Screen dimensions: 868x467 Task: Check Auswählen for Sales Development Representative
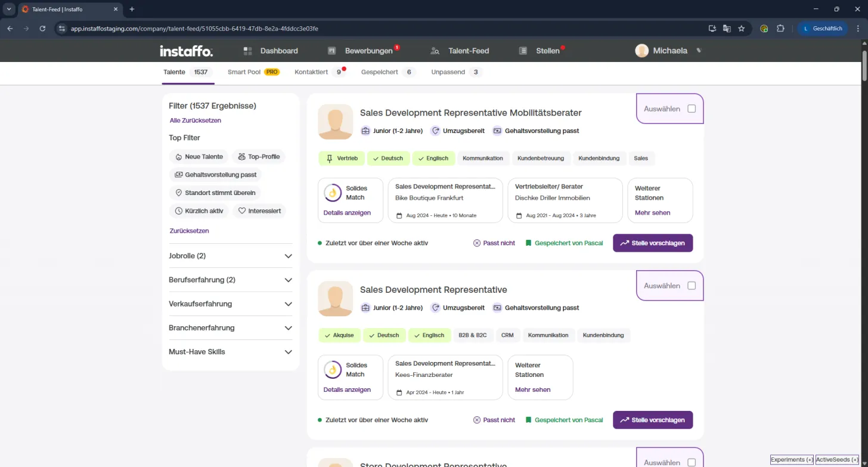pyautogui.click(x=692, y=286)
